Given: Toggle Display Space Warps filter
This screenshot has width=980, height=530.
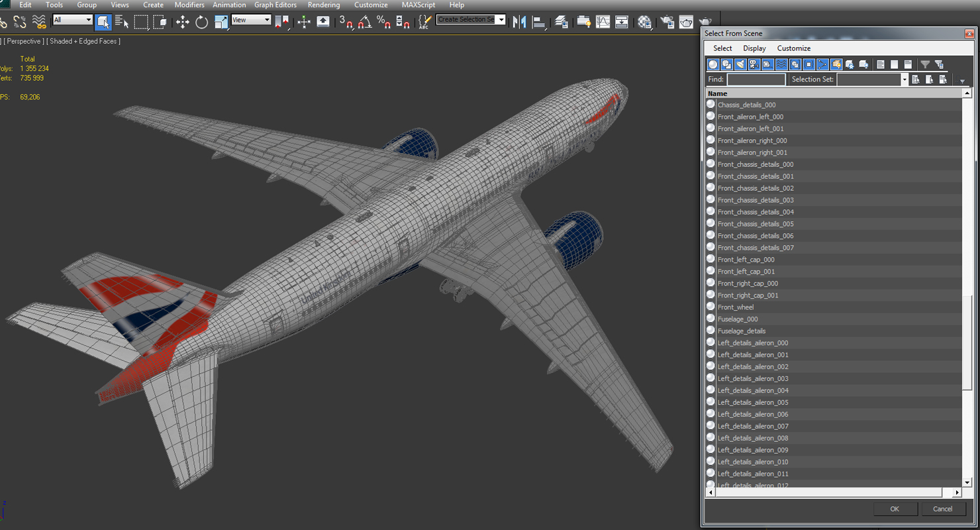Looking at the screenshot, I should (781, 64).
